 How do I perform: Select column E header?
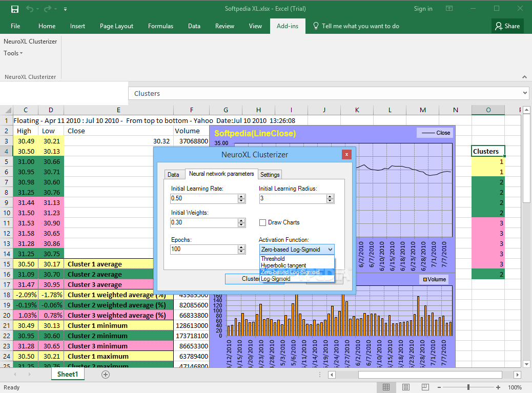118,110
